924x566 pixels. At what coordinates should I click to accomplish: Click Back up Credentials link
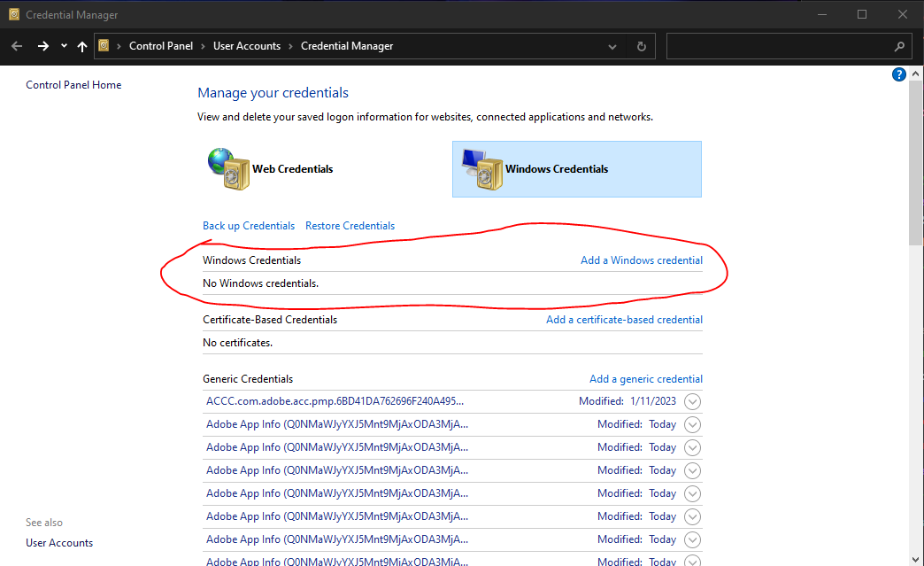(249, 226)
